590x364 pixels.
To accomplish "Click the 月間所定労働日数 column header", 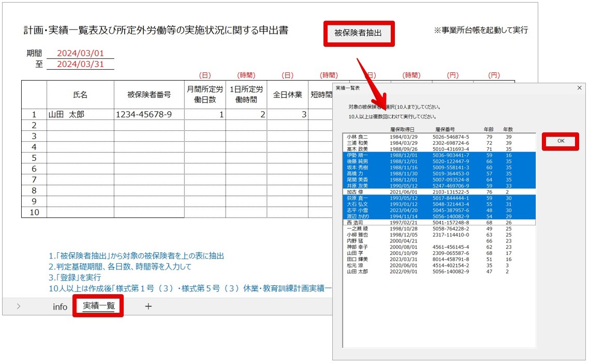I will tap(205, 95).
